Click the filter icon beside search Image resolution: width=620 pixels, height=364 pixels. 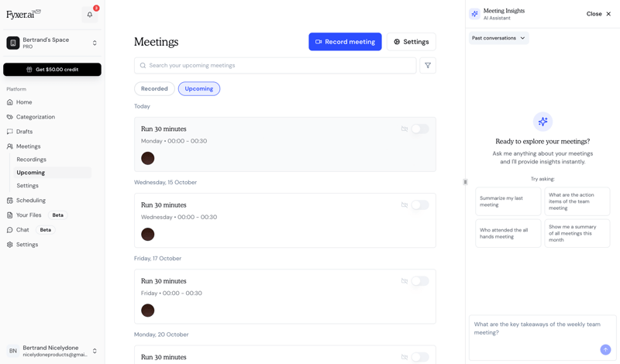[x=428, y=66]
